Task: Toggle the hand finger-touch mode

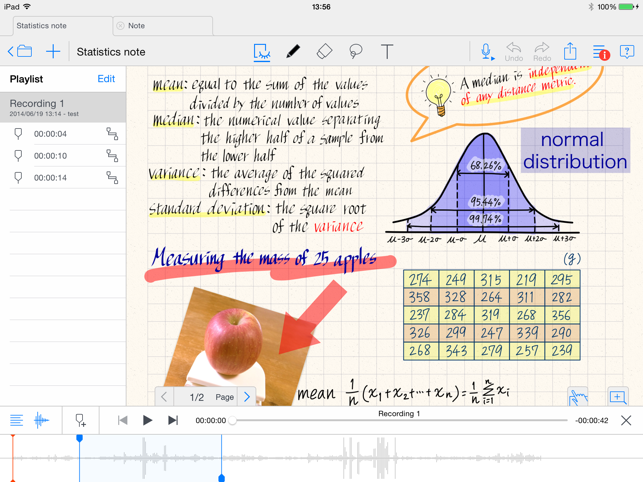Action: click(578, 397)
